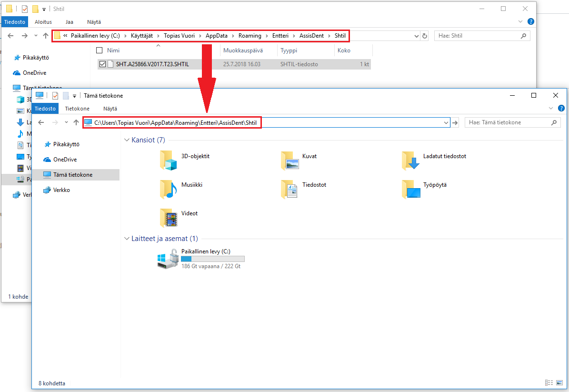Open the Musiikki folder icon

169,189
